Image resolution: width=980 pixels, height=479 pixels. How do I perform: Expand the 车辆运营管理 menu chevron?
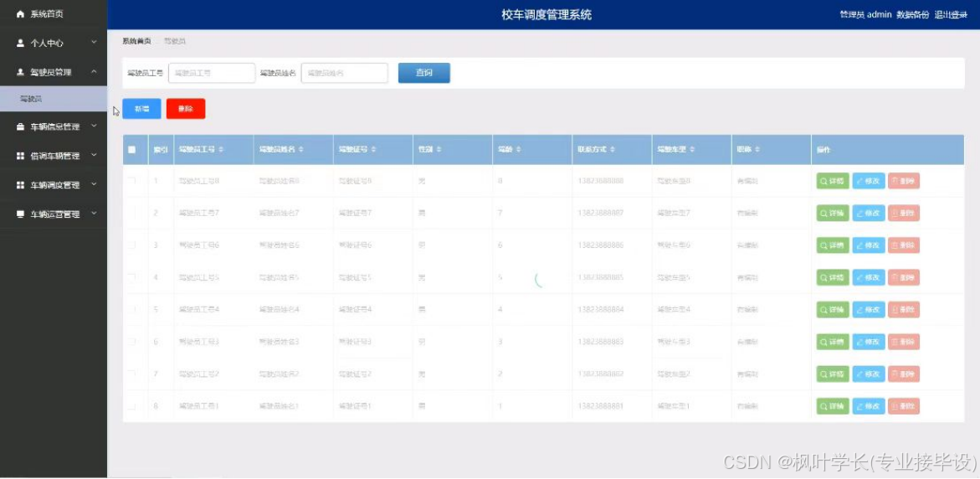click(94, 214)
